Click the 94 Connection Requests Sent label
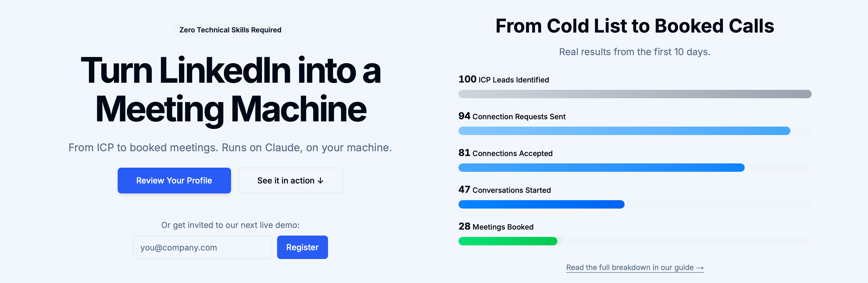 (512, 116)
